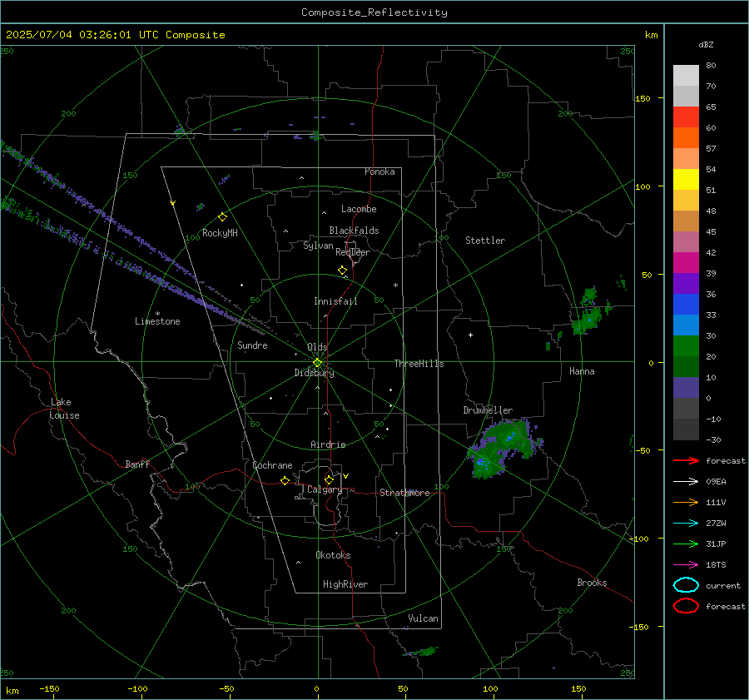Image resolution: width=749 pixels, height=700 pixels.
Task: Click the Sylvan label
Action: coord(318,246)
